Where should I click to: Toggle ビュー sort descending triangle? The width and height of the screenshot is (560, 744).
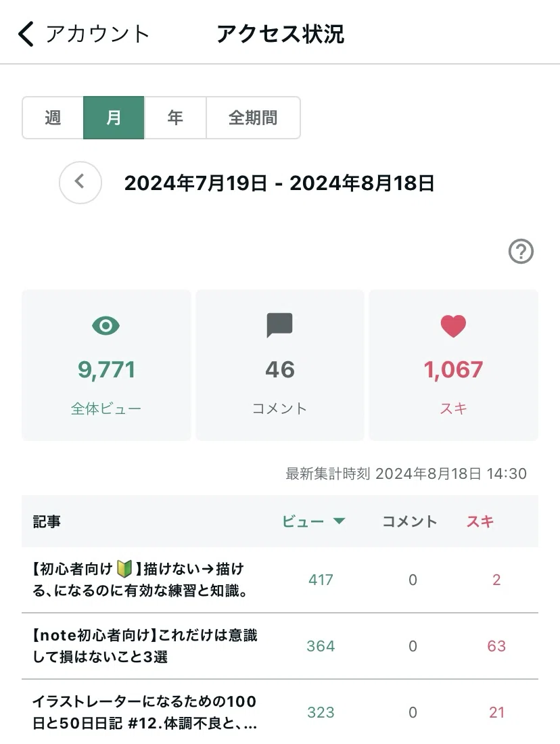(339, 521)
